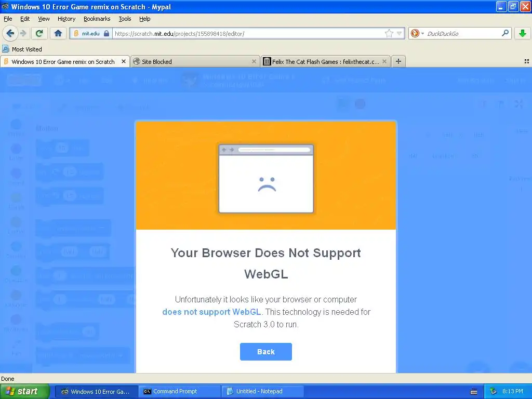Open the View menu
The image size is (532, 399).
tap(44, 19)
